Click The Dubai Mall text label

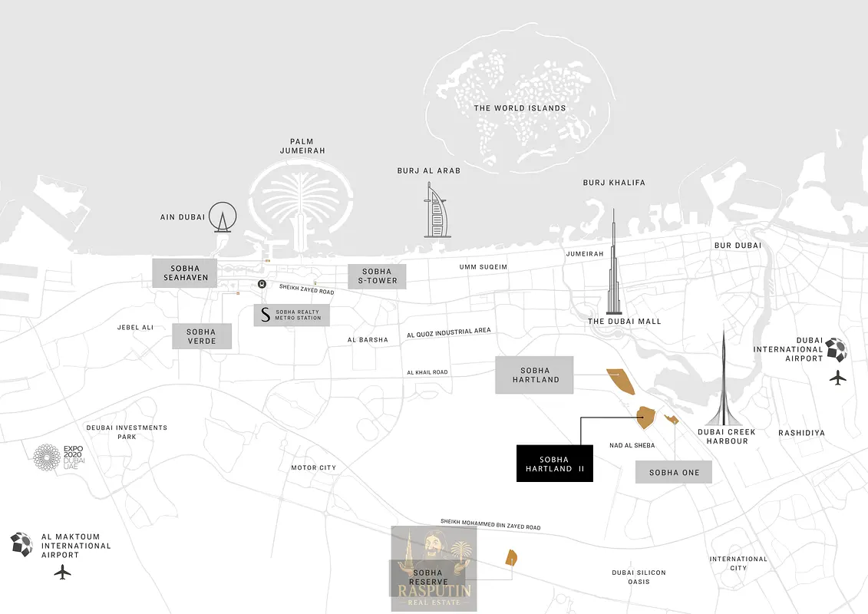click(x=625, y=321)
